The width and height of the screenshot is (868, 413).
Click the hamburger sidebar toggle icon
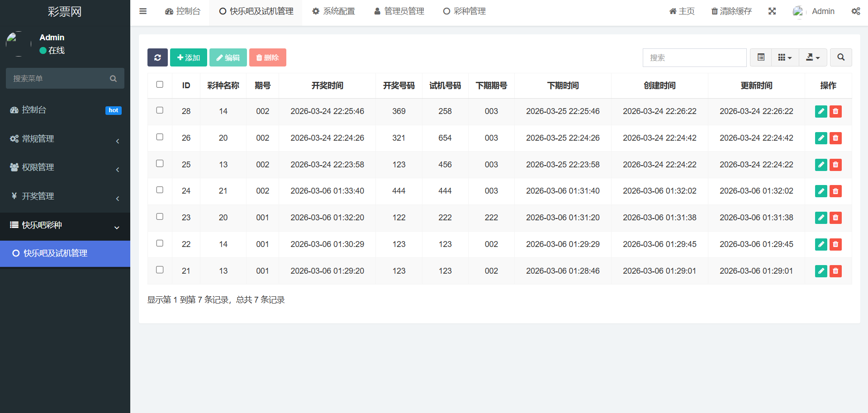[x=143, y=11]
